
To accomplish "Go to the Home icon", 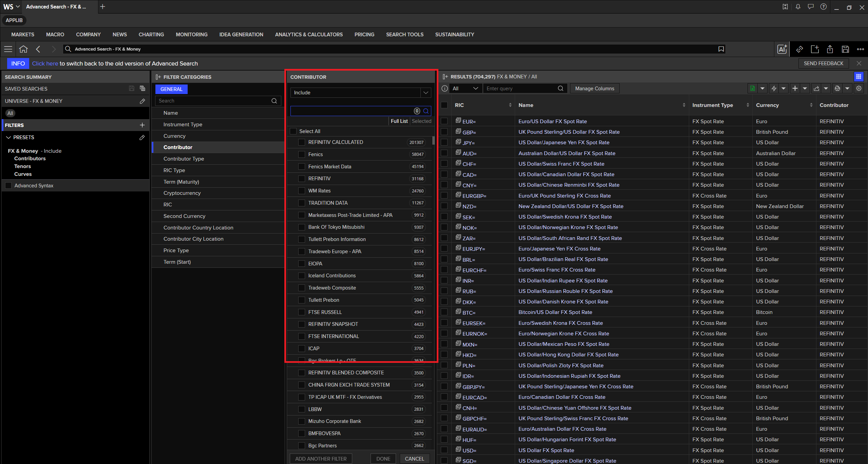I will (x=23, y=49).
